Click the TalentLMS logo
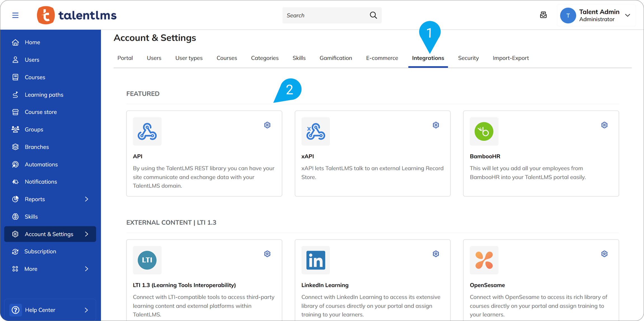The height and width of the screenshot is (321, 644). 77,15
